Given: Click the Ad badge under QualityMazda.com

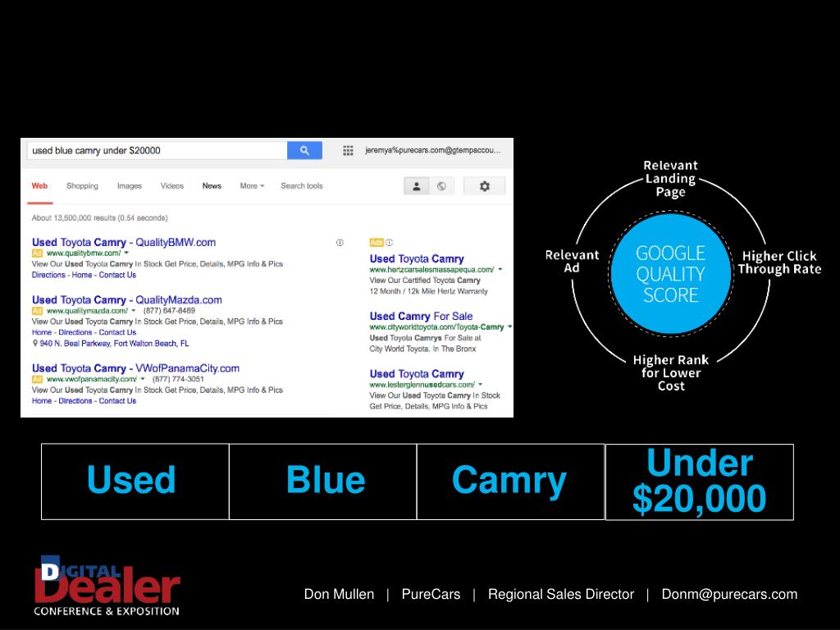Looking at the screenshot, I should [37, 311].
